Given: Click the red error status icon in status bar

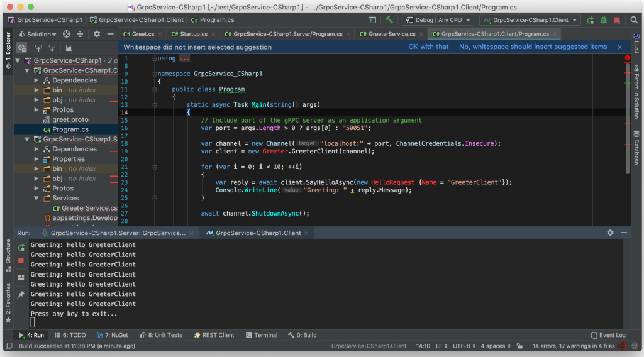Looking at the screenshot, I should point(622,346).
